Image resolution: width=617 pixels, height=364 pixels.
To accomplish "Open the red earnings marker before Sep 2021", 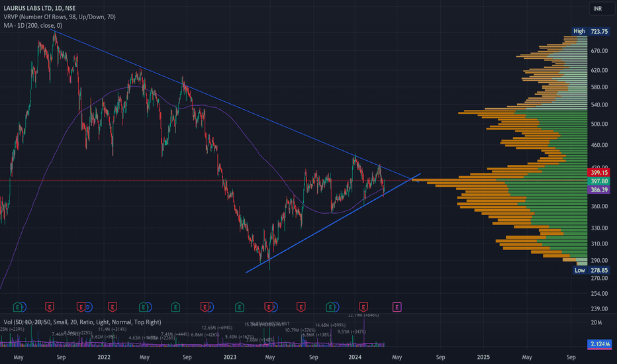I will click(50, 306).
